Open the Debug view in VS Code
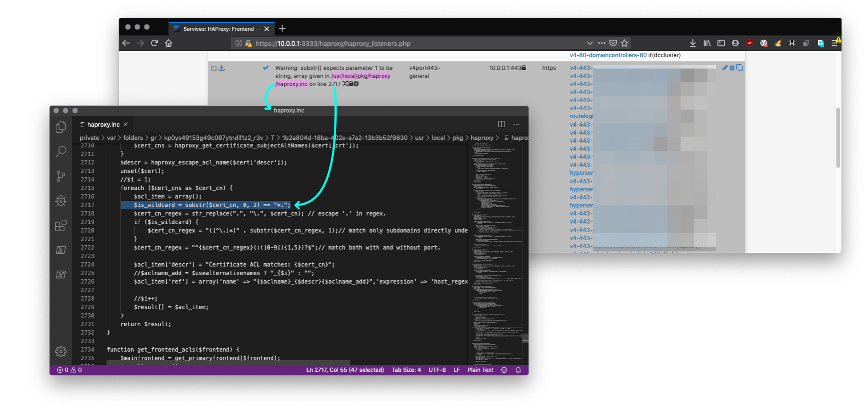 tap(61, 201)
